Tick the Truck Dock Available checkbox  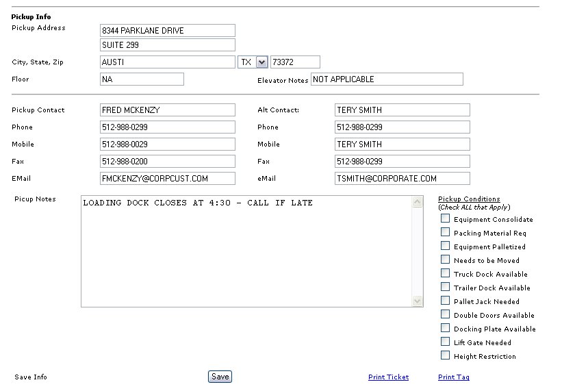(x=446, y=273)
